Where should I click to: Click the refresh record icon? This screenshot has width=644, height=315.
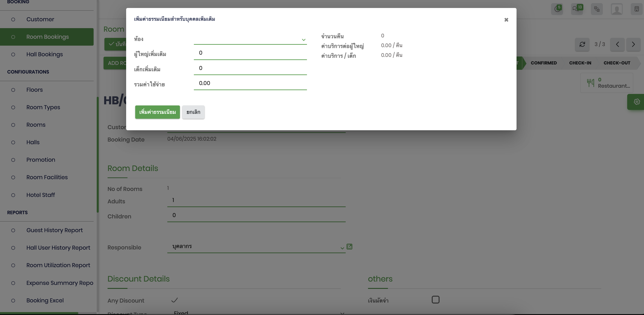pyautogui.click(x=582, y=45)
